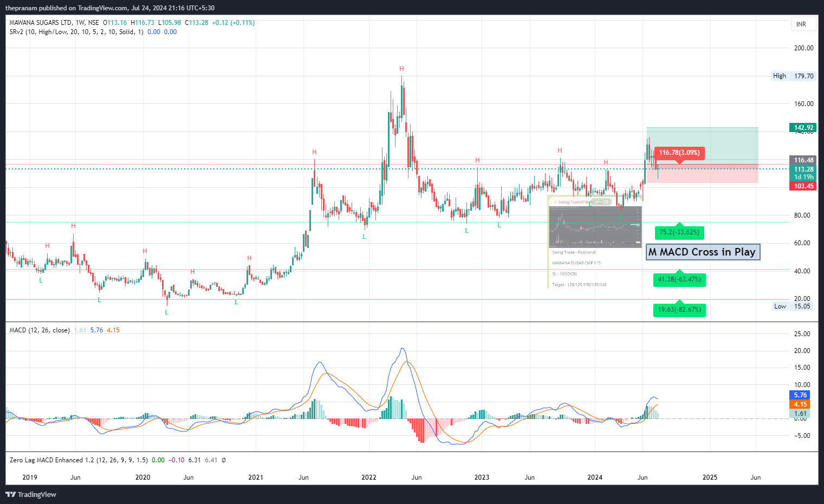Click the Low 15.05 label

pyautogui.click(x=794, y=306)
